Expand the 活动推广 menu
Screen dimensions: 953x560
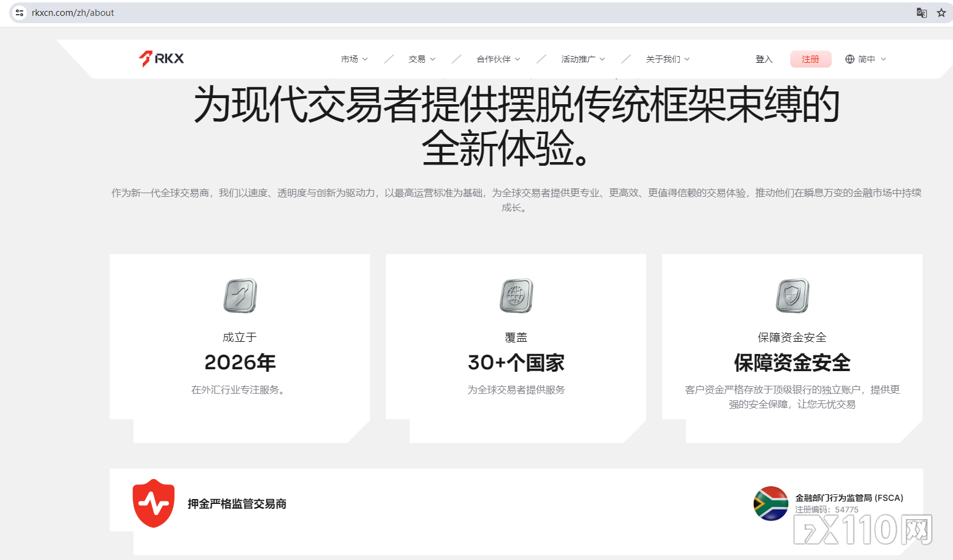coord(583,59)
